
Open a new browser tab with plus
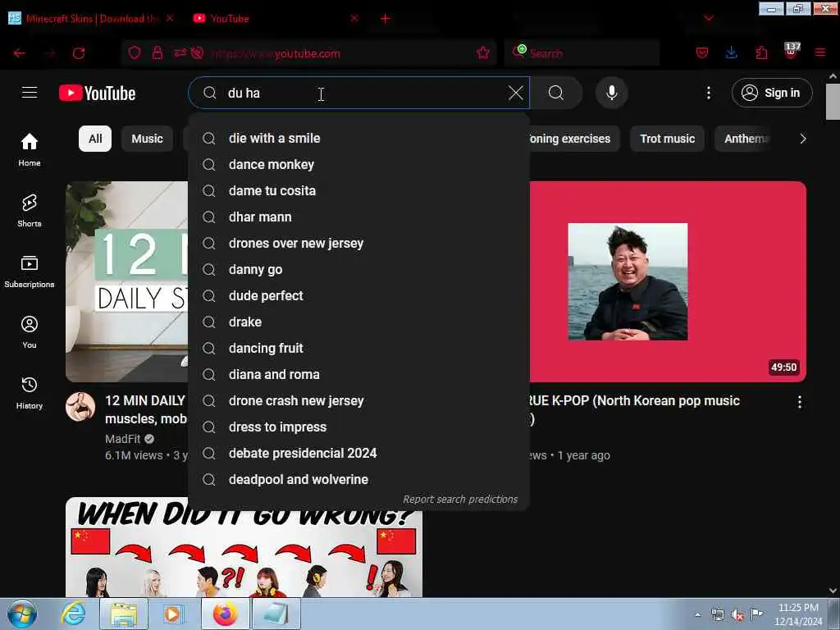385,18
